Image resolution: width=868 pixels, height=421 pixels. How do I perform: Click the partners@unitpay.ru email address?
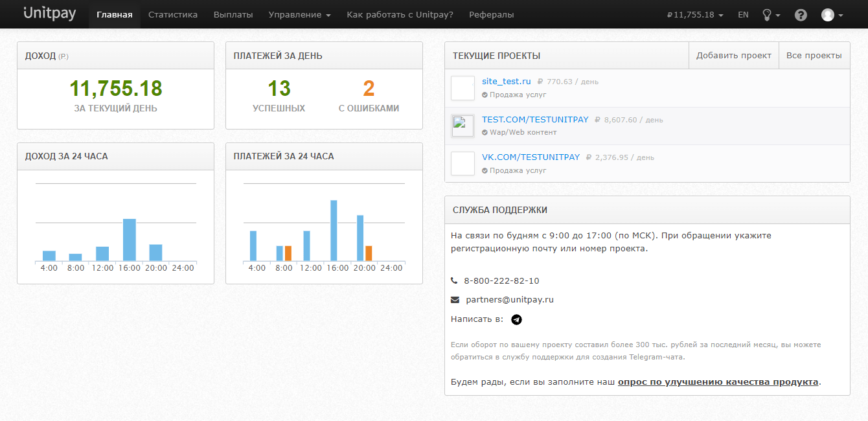point(510,300)
